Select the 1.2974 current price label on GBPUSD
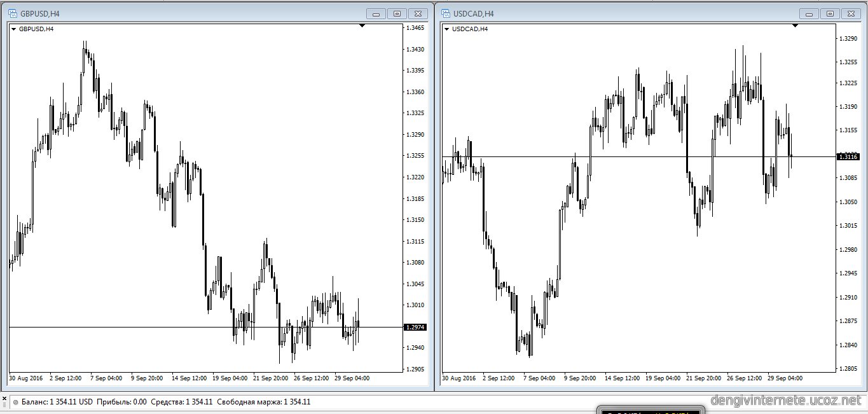This screenshot has height=414, width=868. point(415,327)
